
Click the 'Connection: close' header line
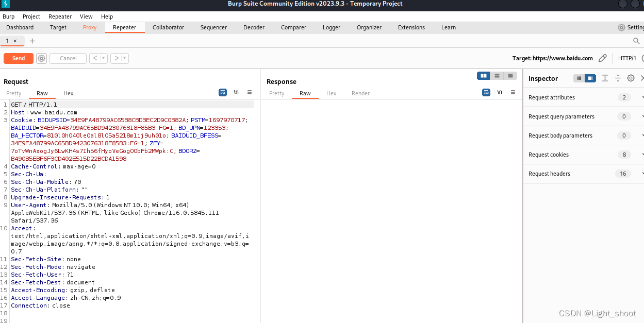coord(40,305)
